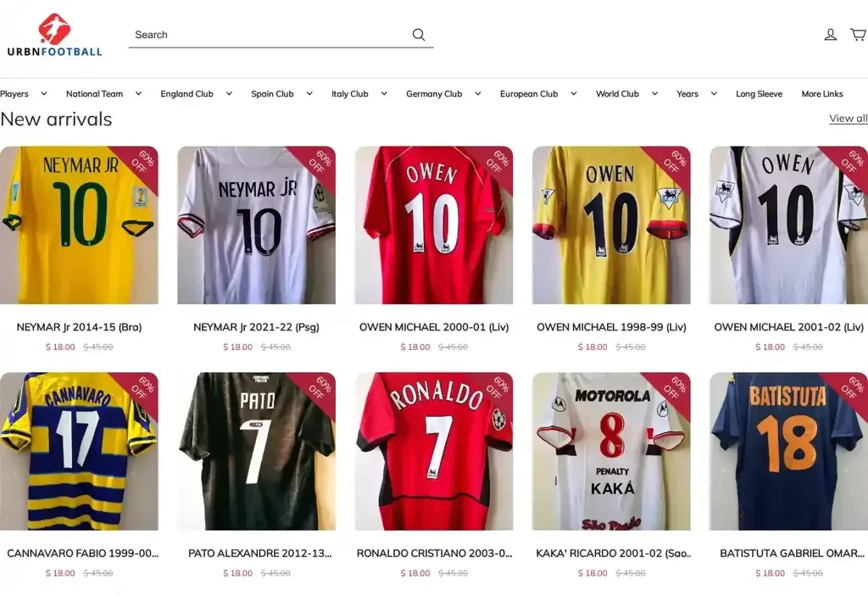868x595 pixels.
Task: Open the Batistuta number 18 jersey image
Action: pos(788,451)
